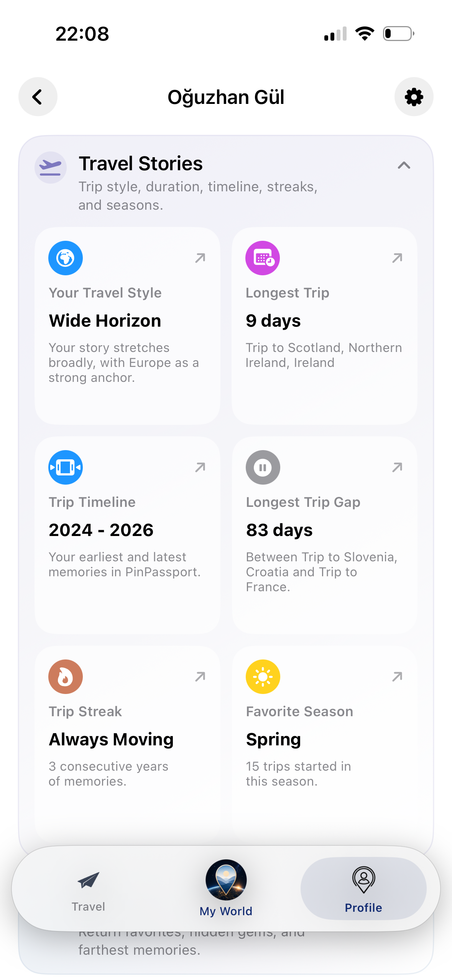
Task: Switch to the My World tab
Action: [226, 889]
